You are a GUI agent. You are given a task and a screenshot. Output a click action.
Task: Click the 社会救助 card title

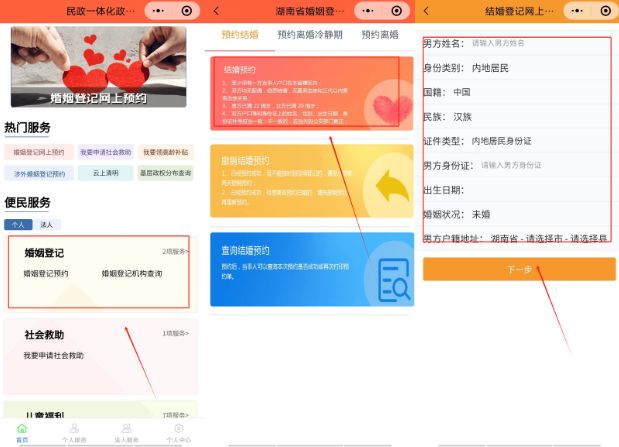click(44, 334)
